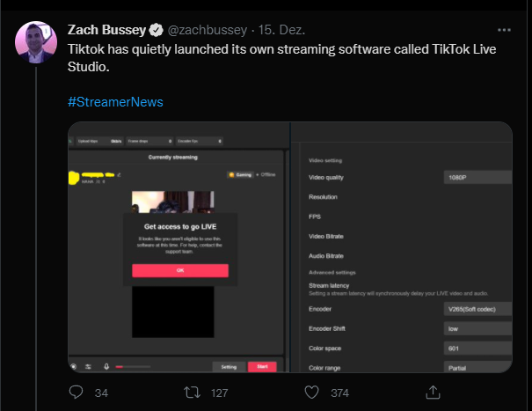The image size is (532, 411).
Task: Click the audio mixer settings icon
Action: pyautogui.click(x=90, y=366)
